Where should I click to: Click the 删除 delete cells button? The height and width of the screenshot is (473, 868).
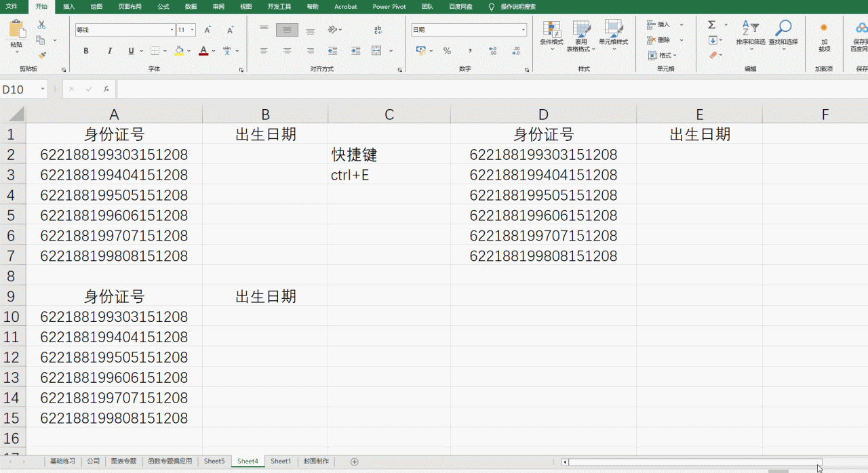click(x=658, y=40)
